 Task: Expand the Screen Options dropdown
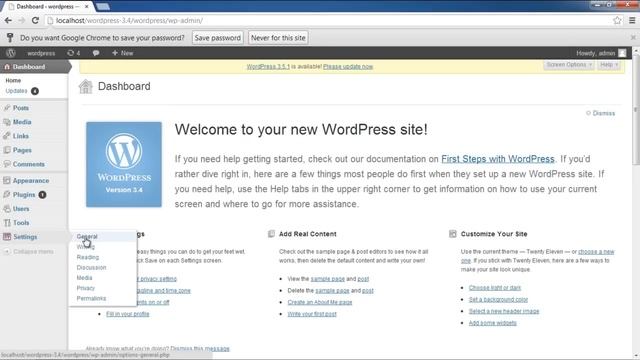click(569, 65)
